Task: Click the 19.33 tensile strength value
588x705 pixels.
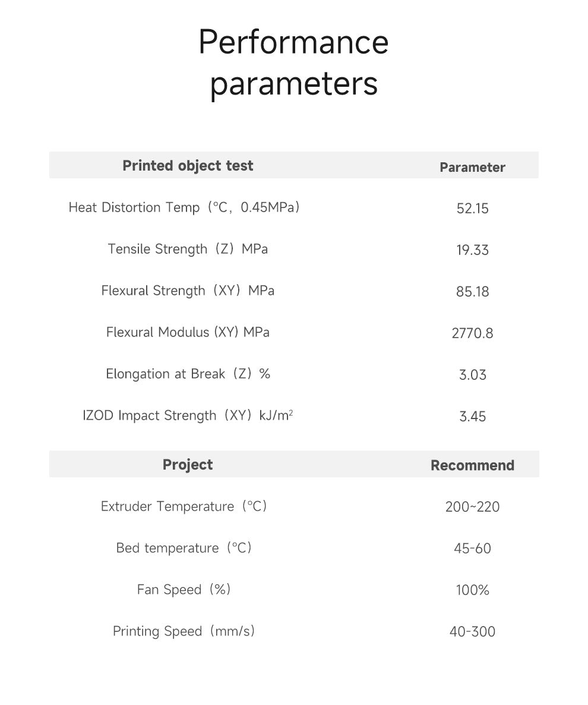Action: (x=472, y=250)
